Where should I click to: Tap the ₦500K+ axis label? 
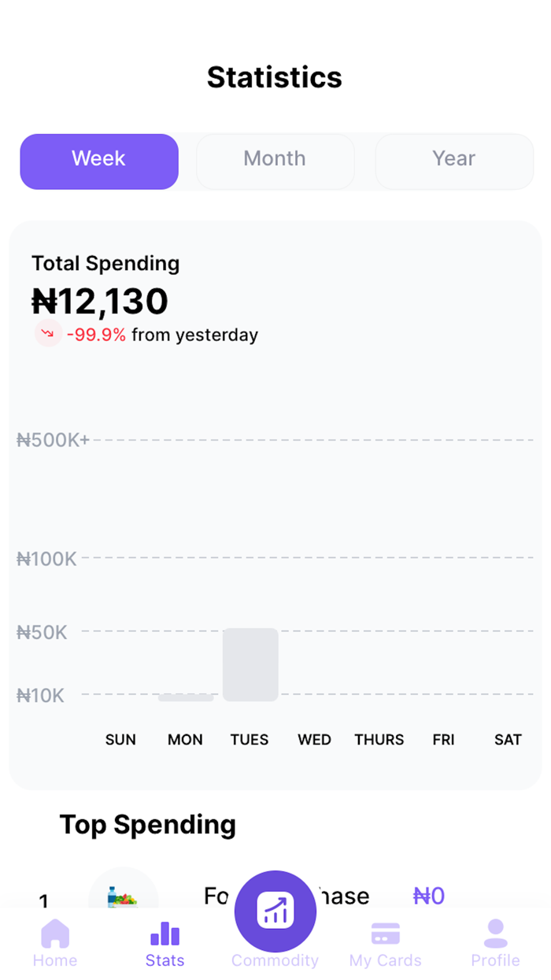[53, 440]
